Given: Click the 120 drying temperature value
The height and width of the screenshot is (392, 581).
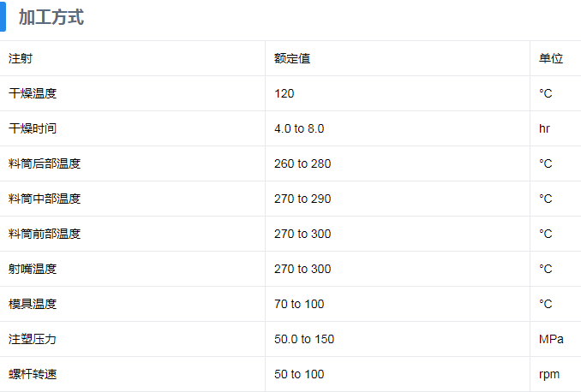Looking at the screenshot, I should coord(284,93).
